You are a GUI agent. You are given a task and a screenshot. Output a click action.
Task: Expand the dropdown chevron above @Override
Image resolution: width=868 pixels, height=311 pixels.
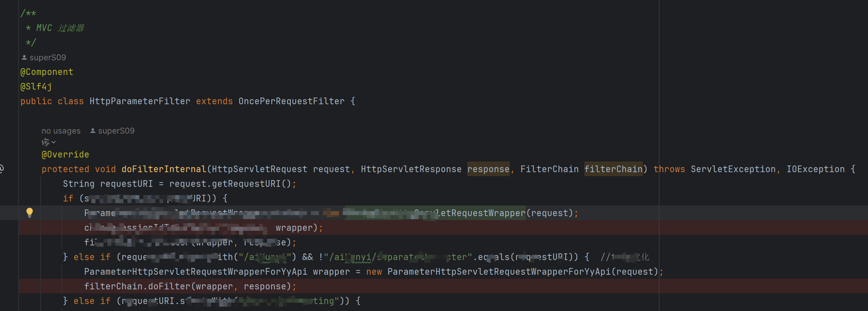54,142
